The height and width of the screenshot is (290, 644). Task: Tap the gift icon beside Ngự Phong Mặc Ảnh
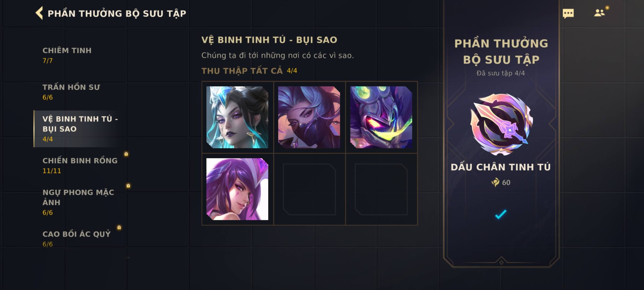click(128, 186)
